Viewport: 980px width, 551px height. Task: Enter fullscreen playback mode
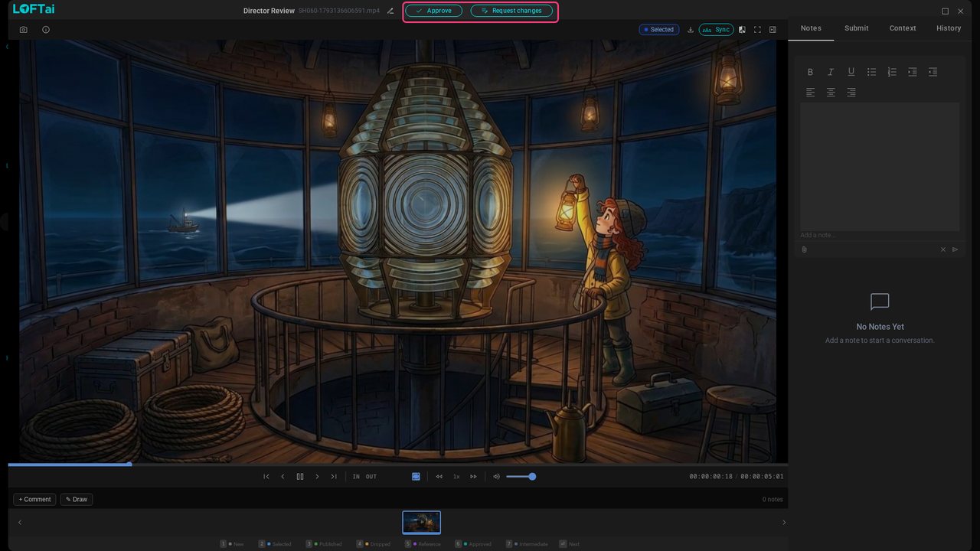click(x=757, y=30)
